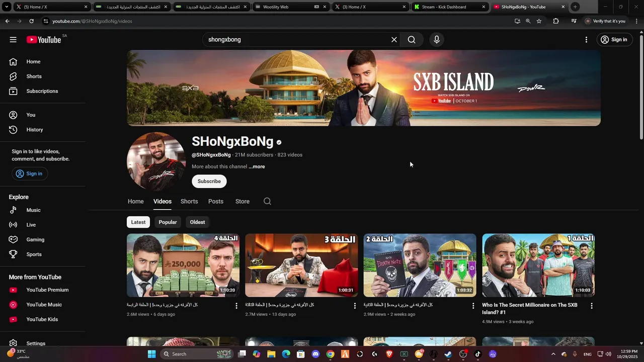Image resolution: width=644 pixels, height=362 pixels.
Task: Open the channel Store tab
Action: coord(243,201)
